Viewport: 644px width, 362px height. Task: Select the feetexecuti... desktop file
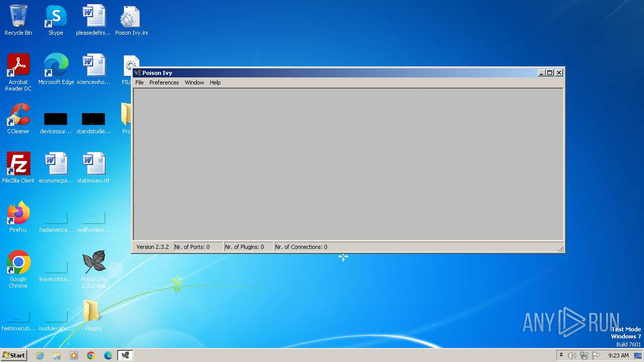18,320
